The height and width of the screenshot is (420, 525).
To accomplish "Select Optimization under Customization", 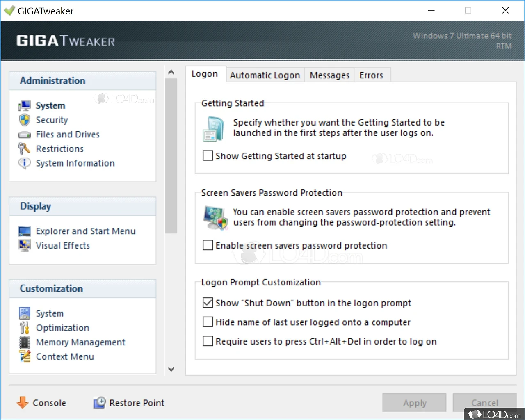I will [x=62, y=328].
